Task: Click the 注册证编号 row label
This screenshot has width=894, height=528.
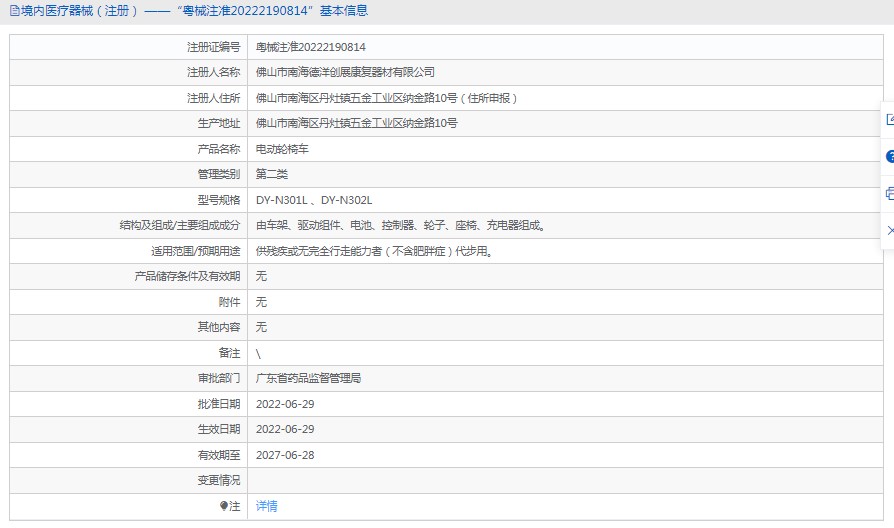Action: pos(214,47)
